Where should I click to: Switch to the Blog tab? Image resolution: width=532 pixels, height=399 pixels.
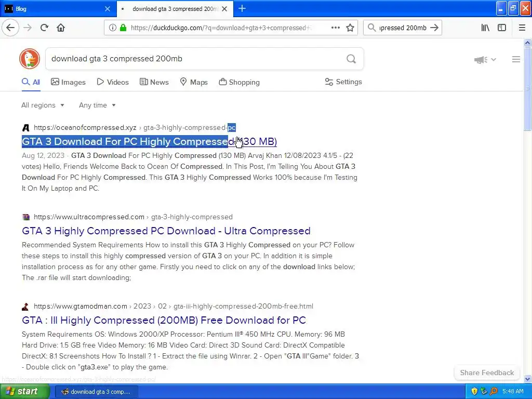pos(58,9)
